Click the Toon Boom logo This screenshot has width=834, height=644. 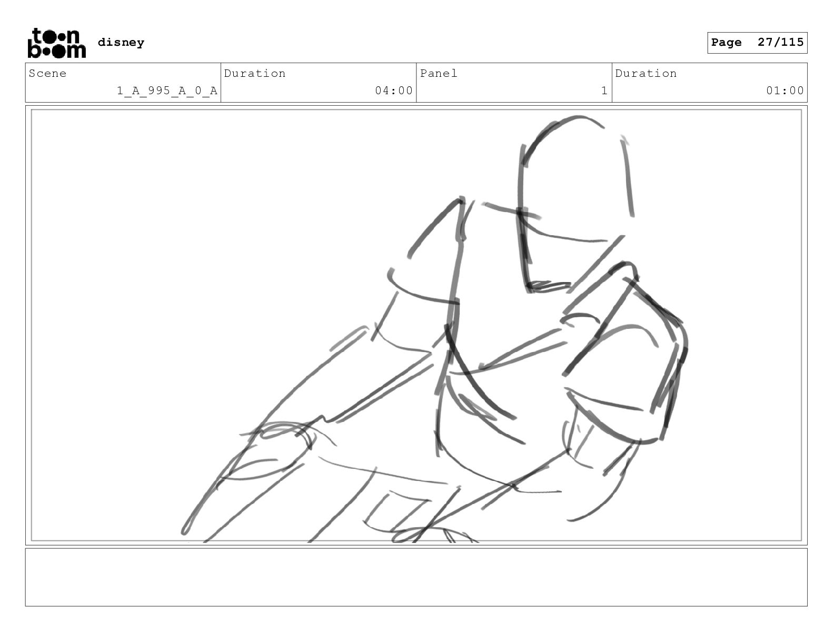(x=56, y=43)
